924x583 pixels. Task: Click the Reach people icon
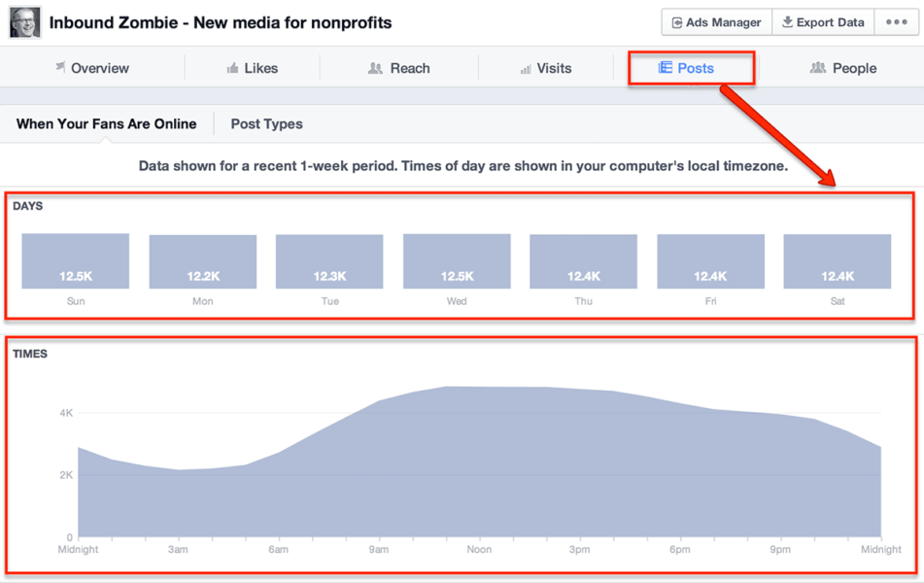coord(373,68)
